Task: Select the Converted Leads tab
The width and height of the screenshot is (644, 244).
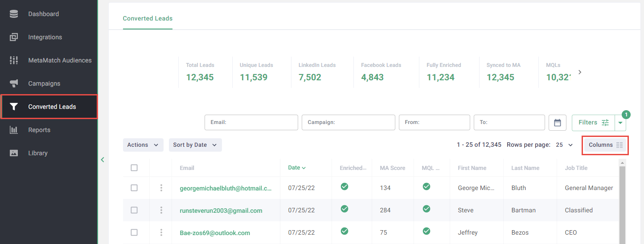Action: pos(148,19)
